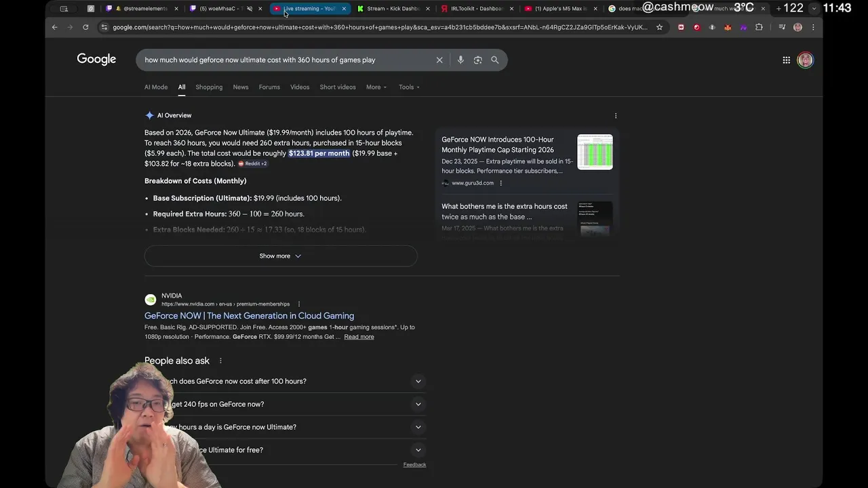868x488 pixels.
Task: Open Chrome tab search dropdown arrow
Action: point(814,8)
